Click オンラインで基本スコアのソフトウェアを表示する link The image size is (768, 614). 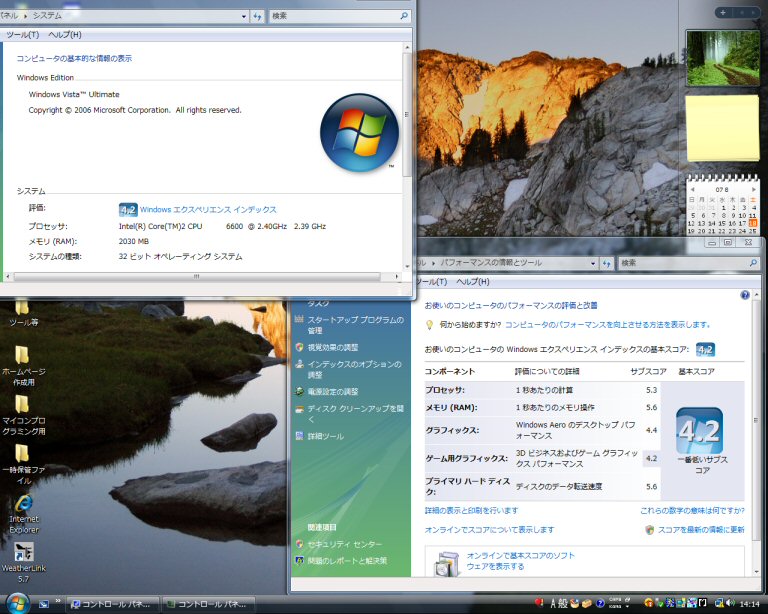coord(520,561)
